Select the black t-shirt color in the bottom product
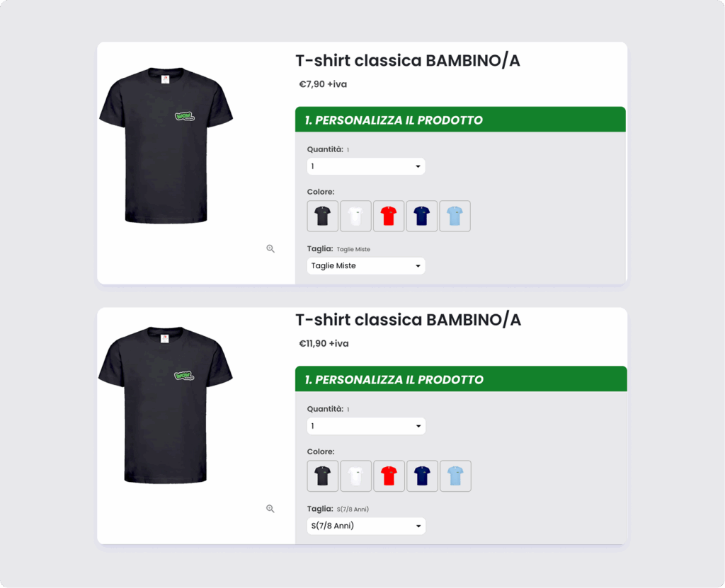725x588 pixels. [323, 475]
